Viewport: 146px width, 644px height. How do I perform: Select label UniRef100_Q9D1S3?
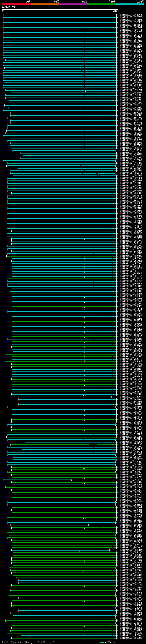[x=131, y=337]
